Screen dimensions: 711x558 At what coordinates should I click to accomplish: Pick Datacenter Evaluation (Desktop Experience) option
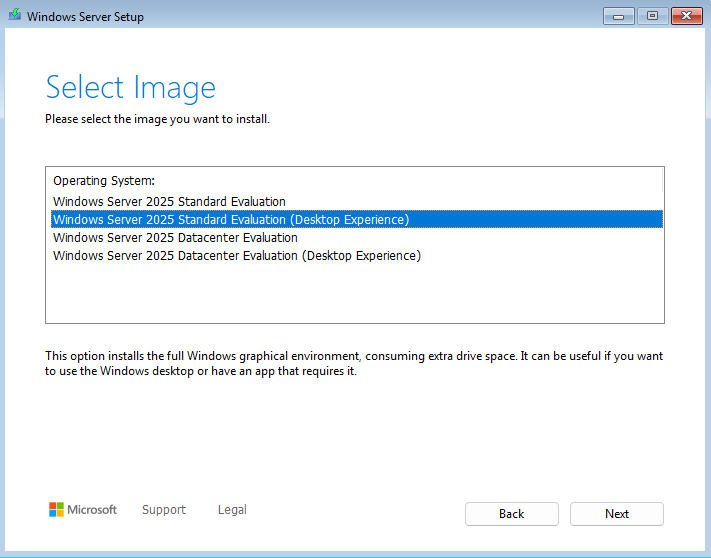[x=236, y=256]
